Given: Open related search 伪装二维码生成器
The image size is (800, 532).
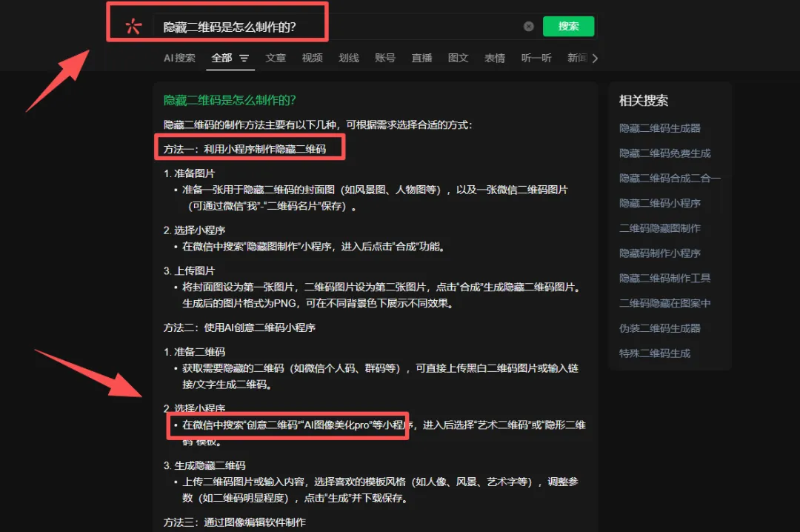Looking at the screenshot, I should 660,328.
